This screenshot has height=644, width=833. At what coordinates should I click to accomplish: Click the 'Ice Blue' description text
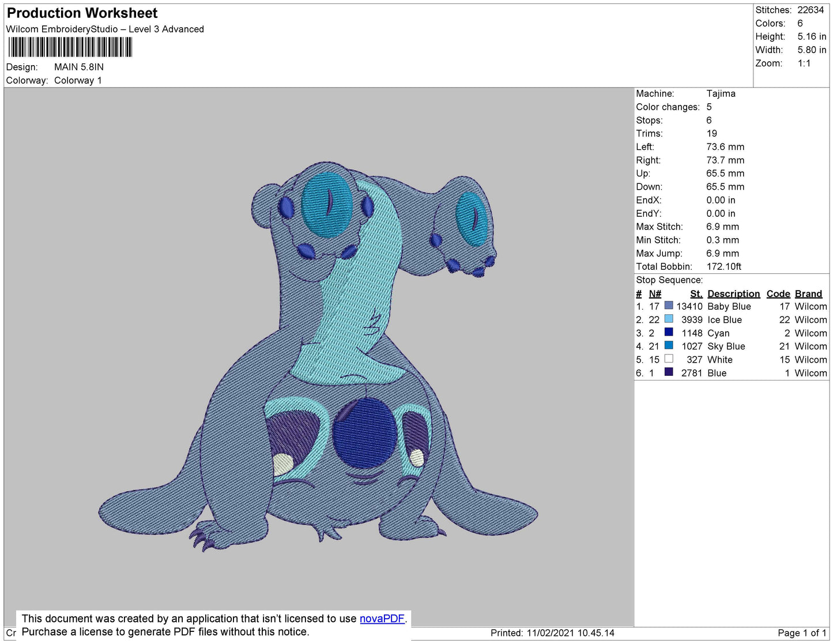pyautogui.click(x=725, y=320)
